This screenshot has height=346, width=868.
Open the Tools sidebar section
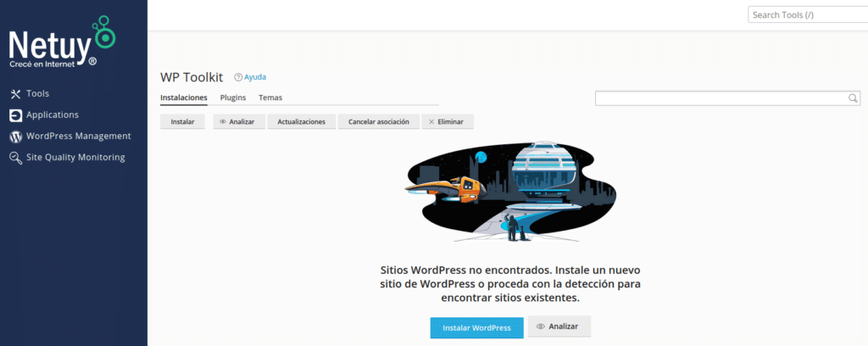pyautogui.click(x=37, y=93)
